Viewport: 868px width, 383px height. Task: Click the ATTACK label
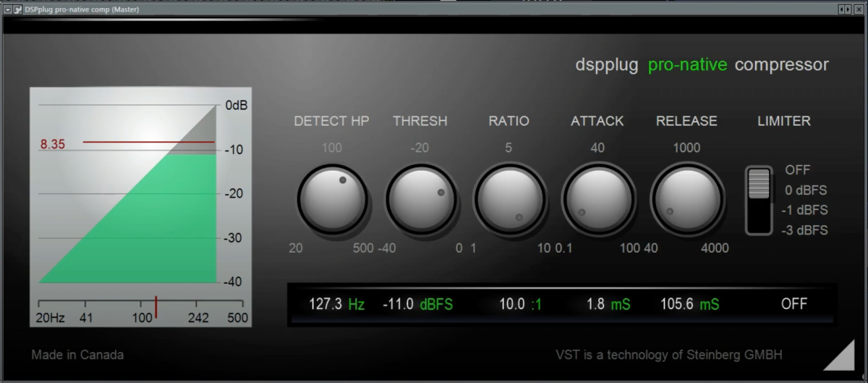pos(597,121)
